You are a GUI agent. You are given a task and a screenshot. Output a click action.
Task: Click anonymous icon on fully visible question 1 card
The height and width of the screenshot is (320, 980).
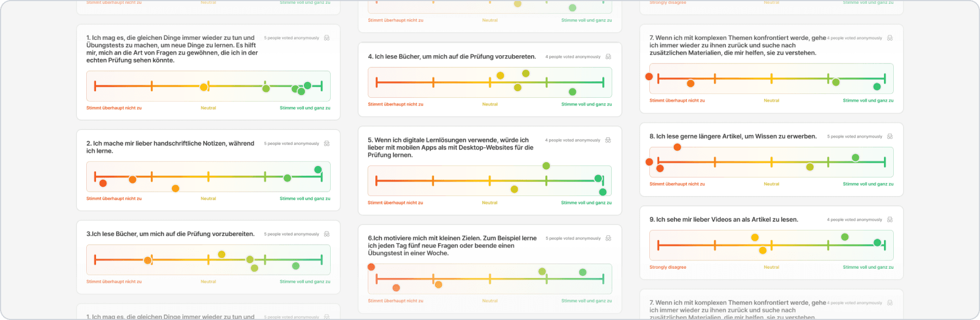click(x=327, y=38)
